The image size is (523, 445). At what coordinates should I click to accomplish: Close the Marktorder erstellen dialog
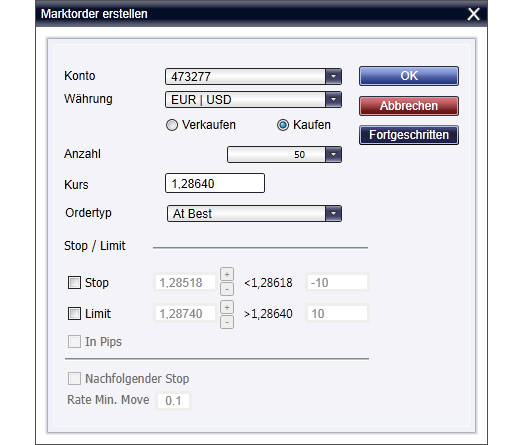pos(474,14)
